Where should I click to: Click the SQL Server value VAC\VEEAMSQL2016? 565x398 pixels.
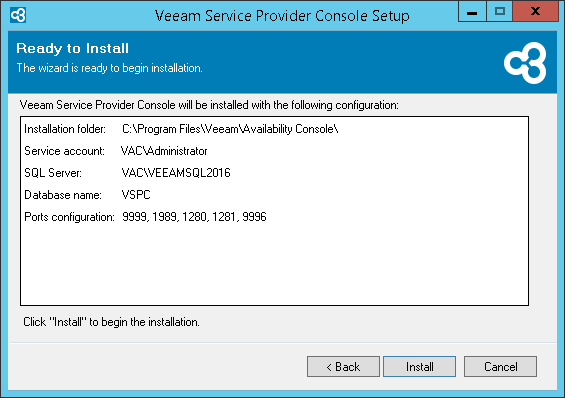(176, 173)
